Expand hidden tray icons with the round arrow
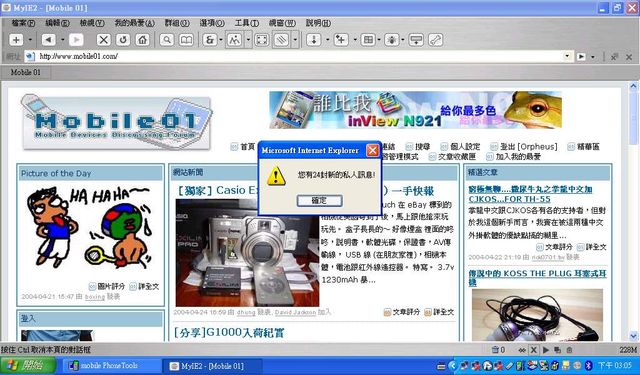This screenshot has width=640, height=375. [x=452, y=365]
